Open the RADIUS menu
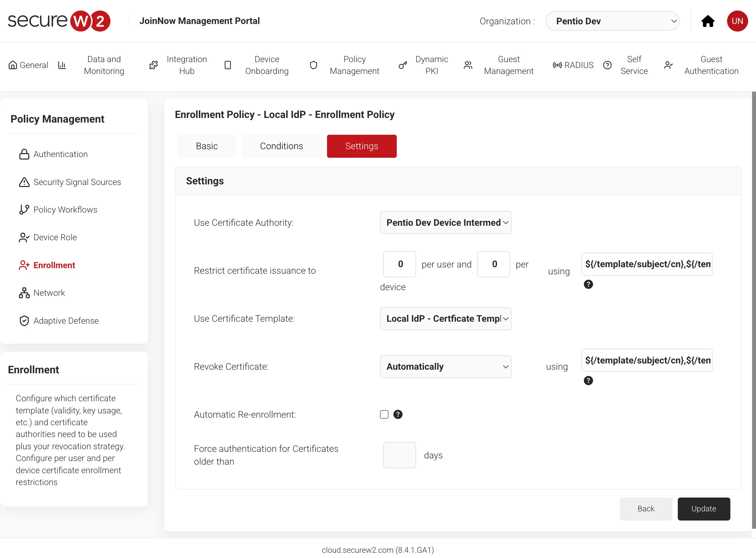This screenshot has height=558, width=756. point(579,65)
